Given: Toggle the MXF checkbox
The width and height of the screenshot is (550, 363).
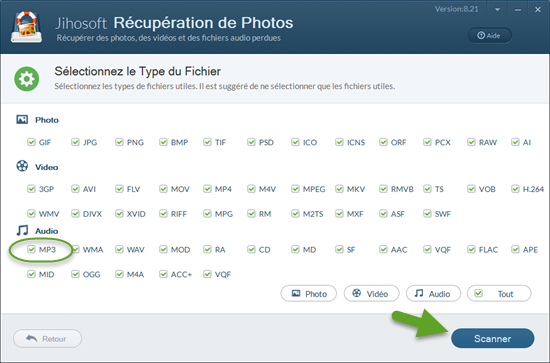Looking at the screenshot, I should [x=339, y=213].
